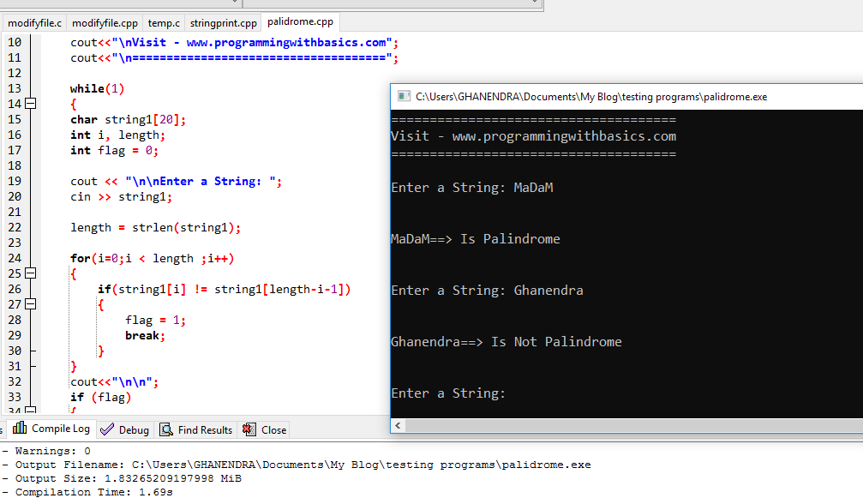Collapse the while loop fold at line 14
Screen dimensions: 863x504
pyautogui.click(x=28, y=104)
